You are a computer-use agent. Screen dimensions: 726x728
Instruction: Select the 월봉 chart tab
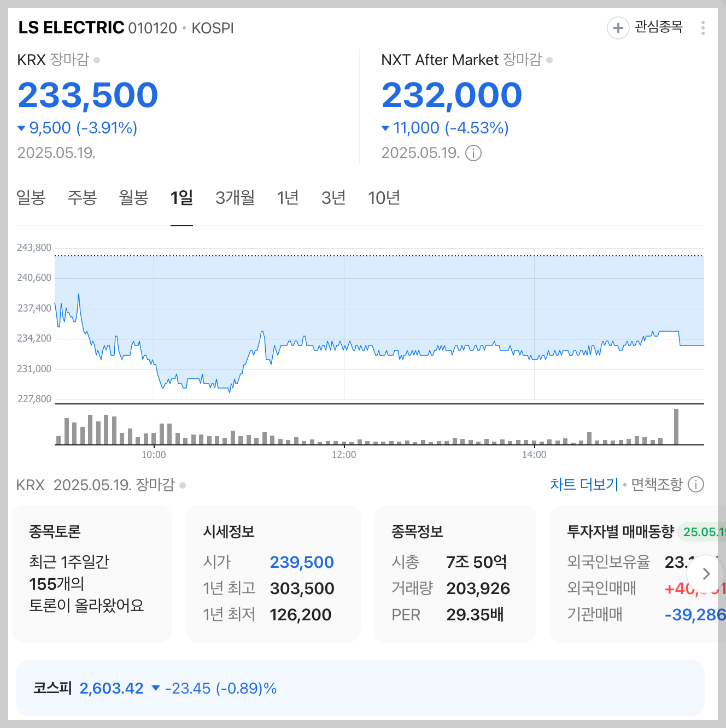(133, 197)
